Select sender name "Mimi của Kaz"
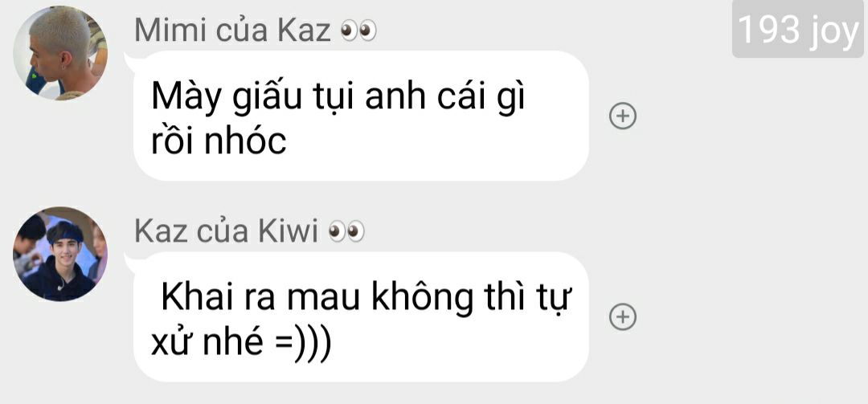Screen dimensions: 868x404 click(232, 31)
